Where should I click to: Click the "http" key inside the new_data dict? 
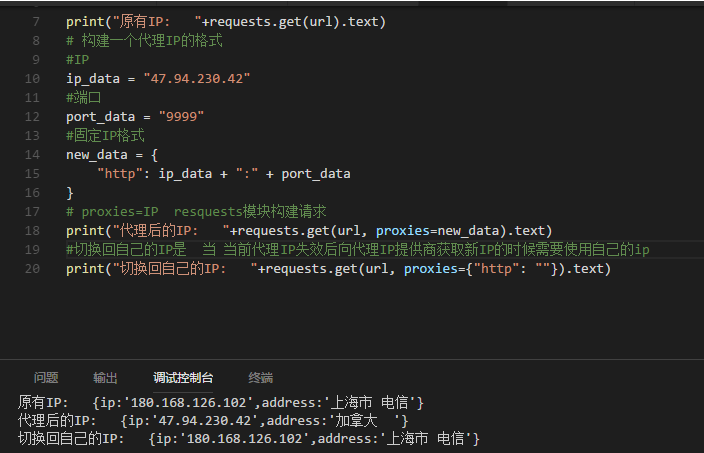[120, 173]
